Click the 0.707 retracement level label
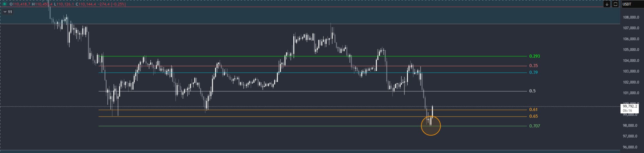Image resolution: width=644 pixels, height=153 pixels. click(535, 126)
